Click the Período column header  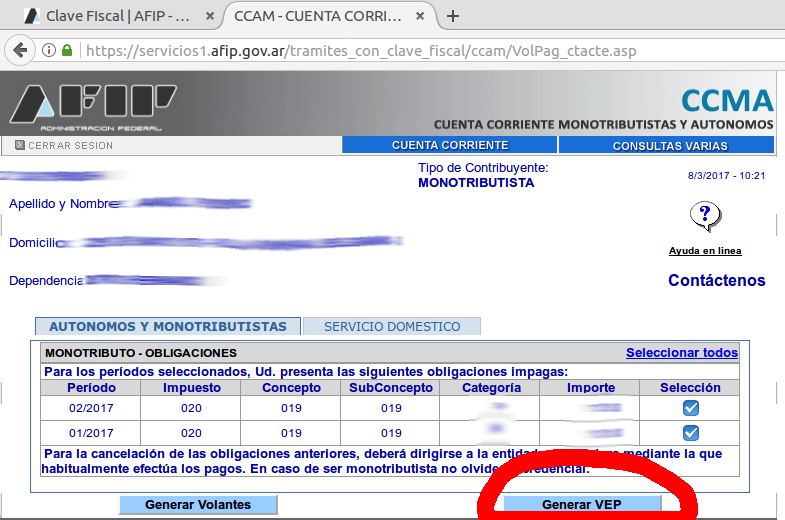(91, 388)
